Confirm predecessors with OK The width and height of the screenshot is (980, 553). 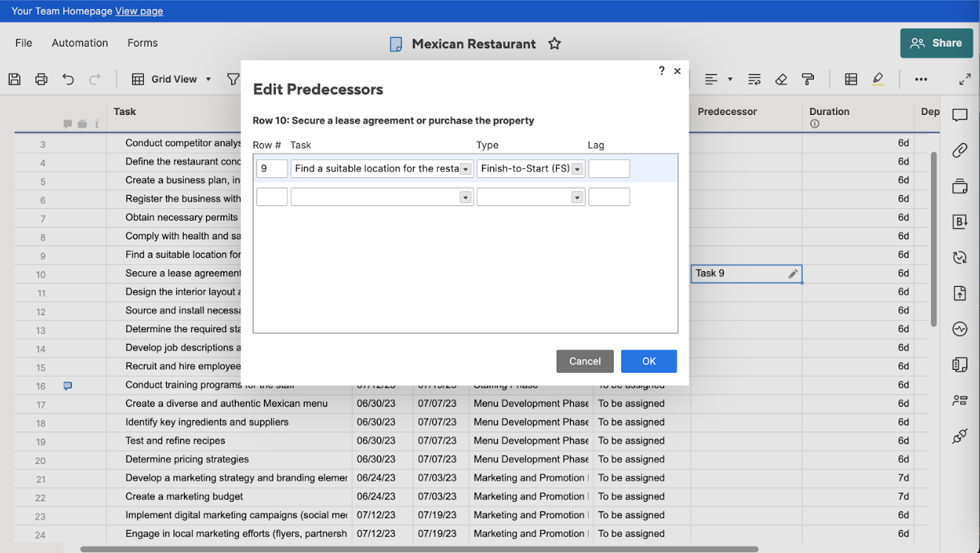tap(649, 361)
